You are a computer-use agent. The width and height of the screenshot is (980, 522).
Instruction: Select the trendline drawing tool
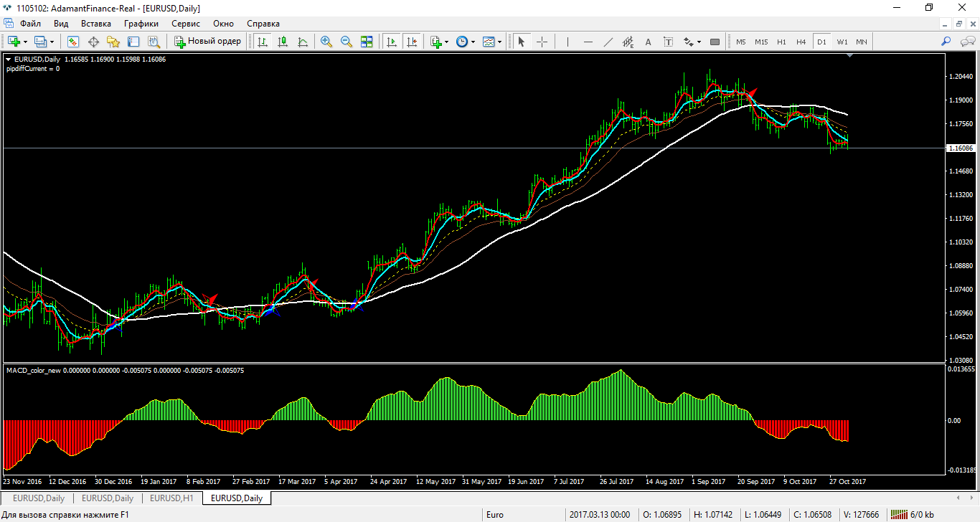pos(608,42)
